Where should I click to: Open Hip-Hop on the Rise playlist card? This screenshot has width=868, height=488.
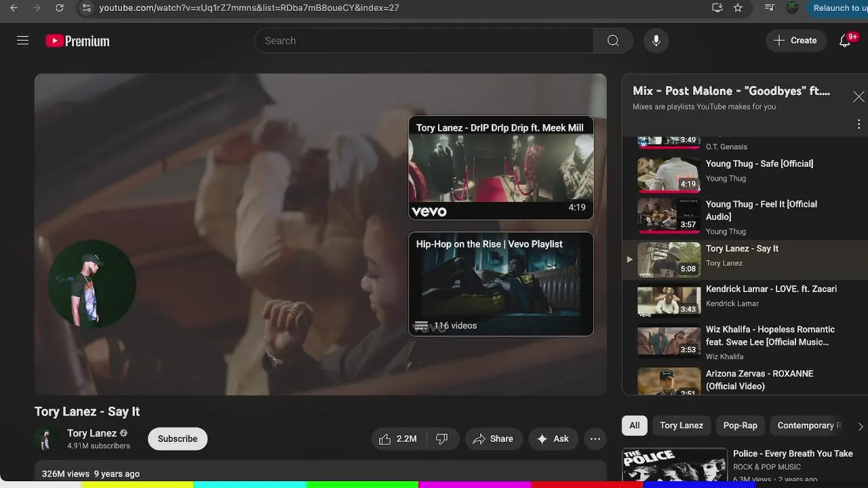pyautogui.click(x=500, y=284)
